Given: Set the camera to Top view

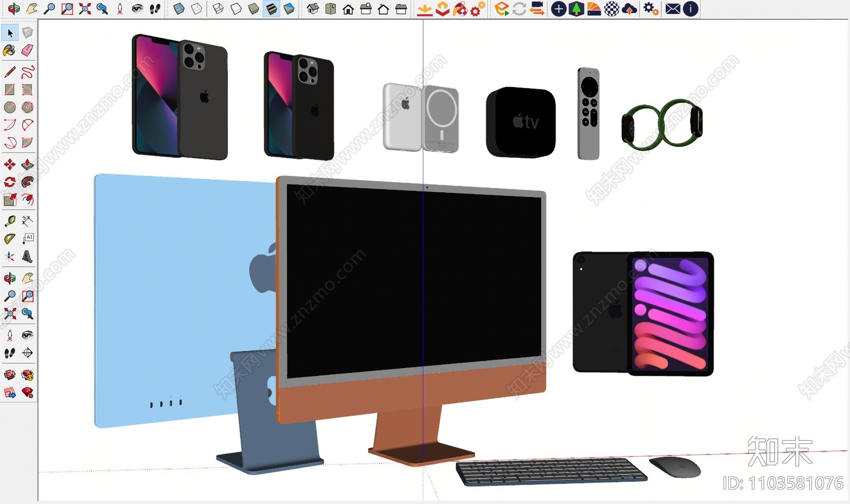Looking at the screenshot, I should pos(330,8).
